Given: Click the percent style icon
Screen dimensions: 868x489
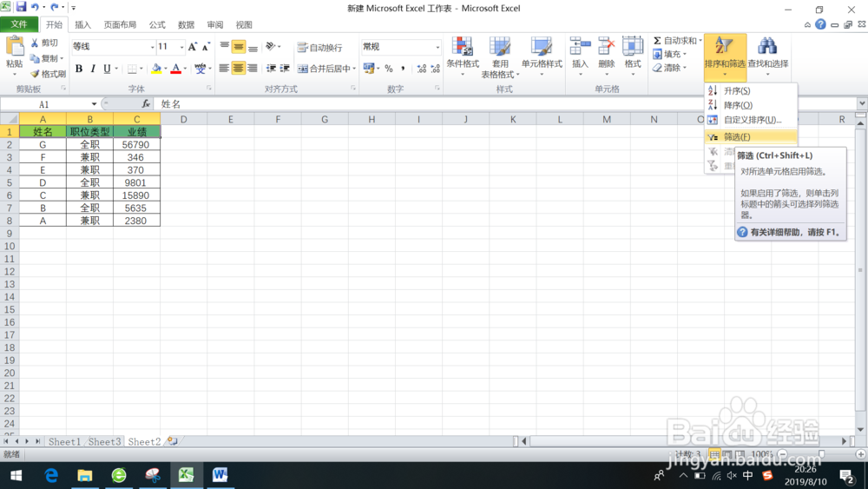Looking at the screenshot, I should click(x=389, y=69).
